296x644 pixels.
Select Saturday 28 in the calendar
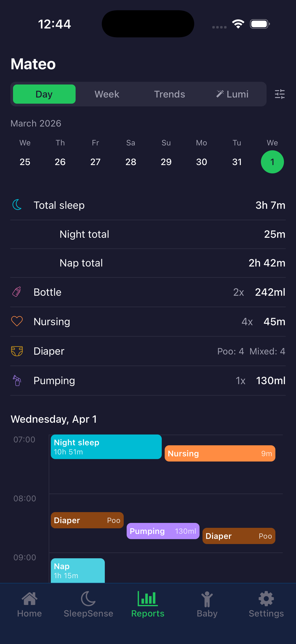coord(131,162)
